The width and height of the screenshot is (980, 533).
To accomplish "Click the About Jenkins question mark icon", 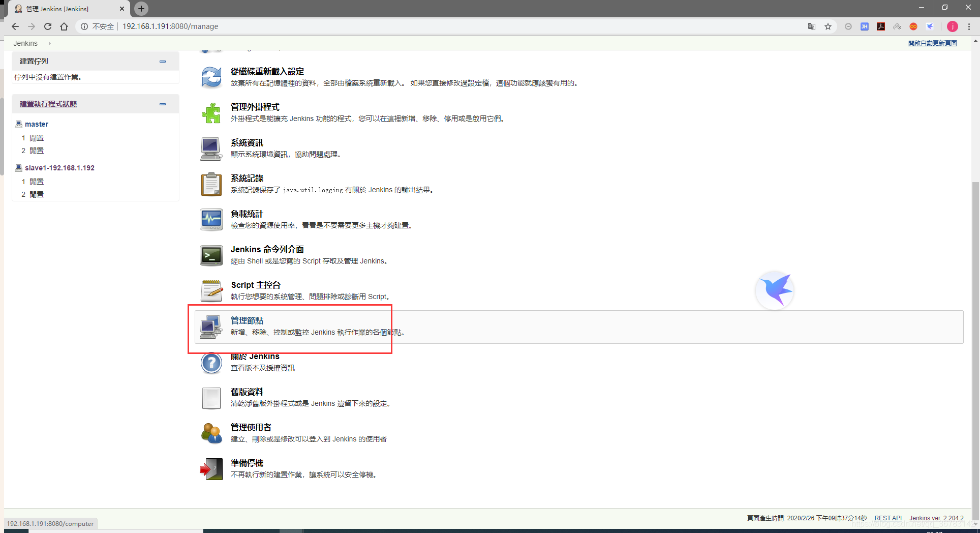I will point(211,363).
